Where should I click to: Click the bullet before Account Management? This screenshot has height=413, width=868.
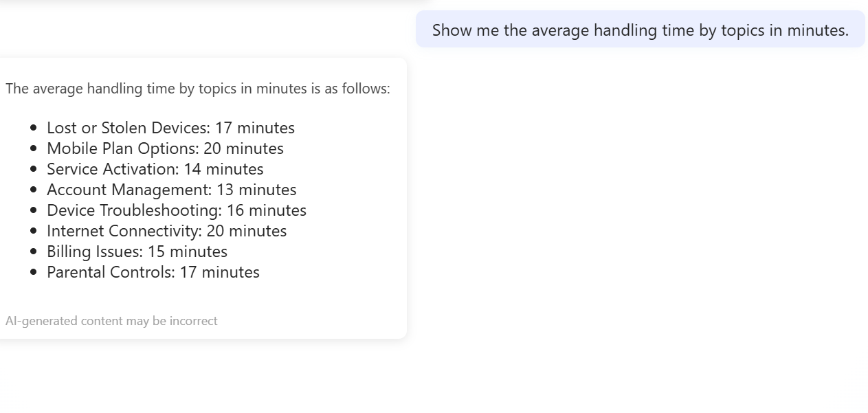pyautogui.click(x=34, y=190)
